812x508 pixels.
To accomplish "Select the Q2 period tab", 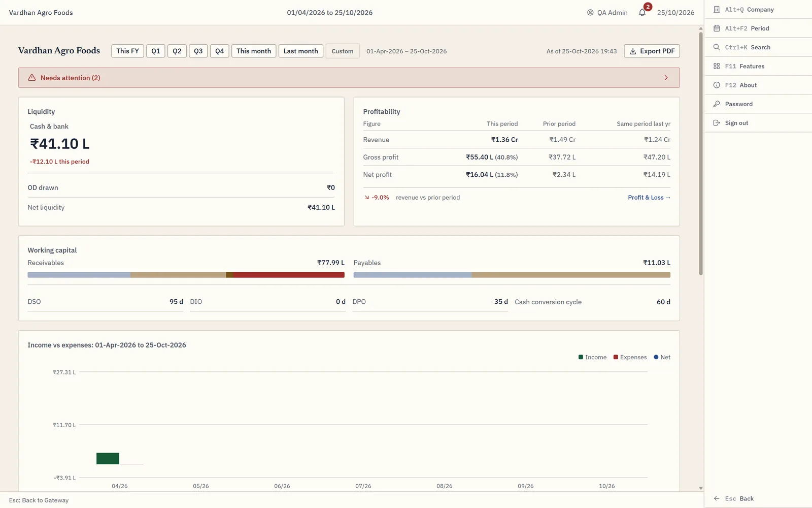I will click(x=177, y=51).
